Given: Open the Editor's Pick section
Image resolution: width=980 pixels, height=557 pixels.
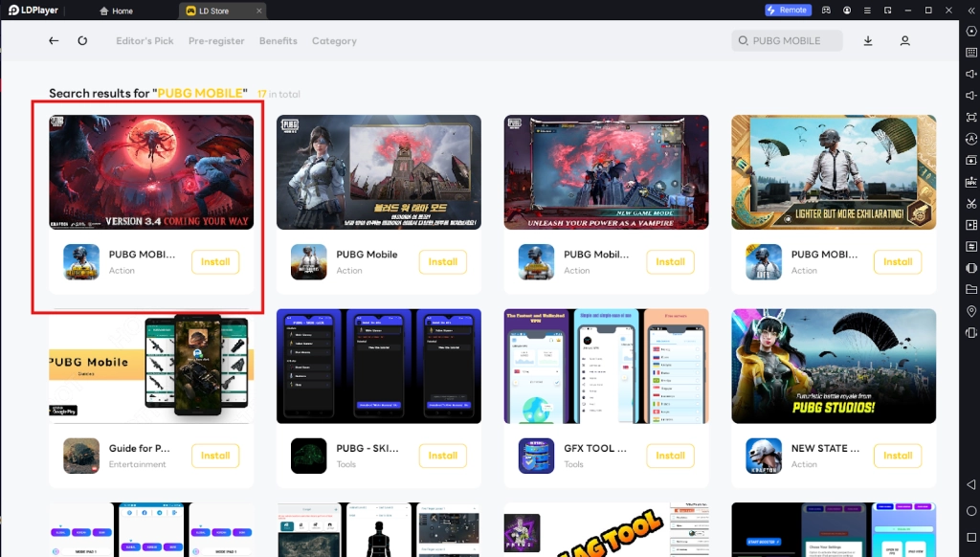Looking at the screenshot, I should coord(145,40).
